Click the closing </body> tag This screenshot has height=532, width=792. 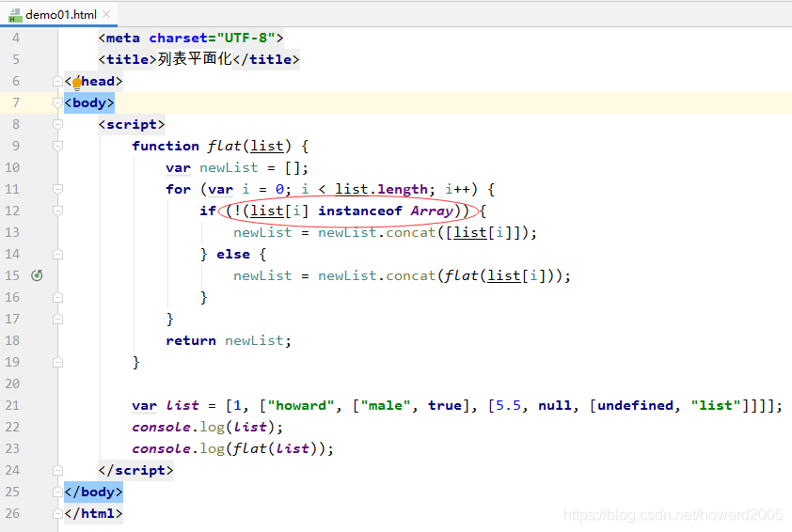coord(93,492)
